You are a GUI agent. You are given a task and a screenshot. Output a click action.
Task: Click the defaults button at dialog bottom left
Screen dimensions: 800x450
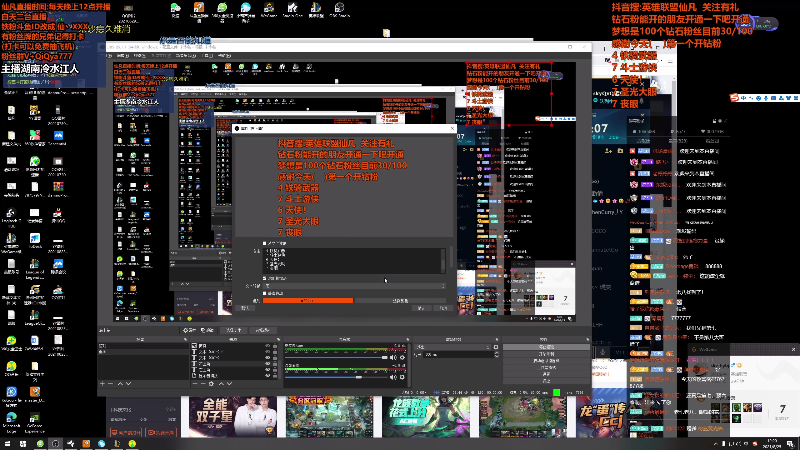(245, 308)
